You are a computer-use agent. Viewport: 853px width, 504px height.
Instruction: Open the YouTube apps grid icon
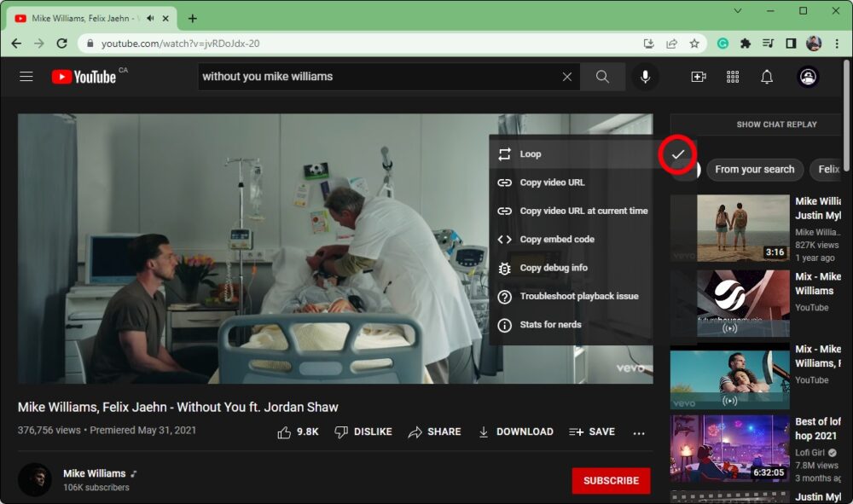tap(733, 77)
